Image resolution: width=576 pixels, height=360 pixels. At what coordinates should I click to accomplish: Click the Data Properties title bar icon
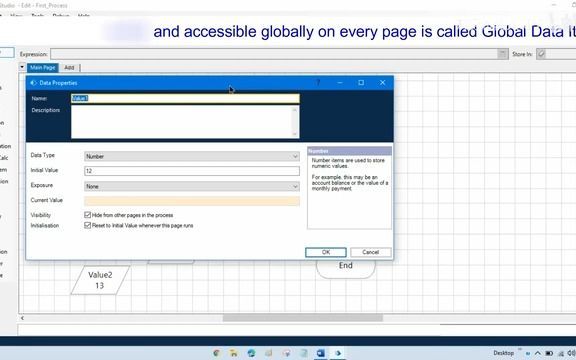click(33, 83)
